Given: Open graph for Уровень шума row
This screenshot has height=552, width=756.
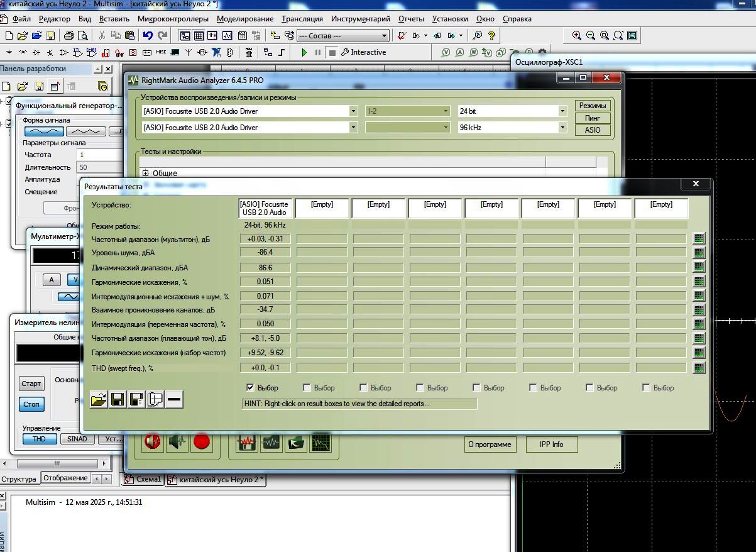Looking at the screenshot, I should [x=698, y=253].
